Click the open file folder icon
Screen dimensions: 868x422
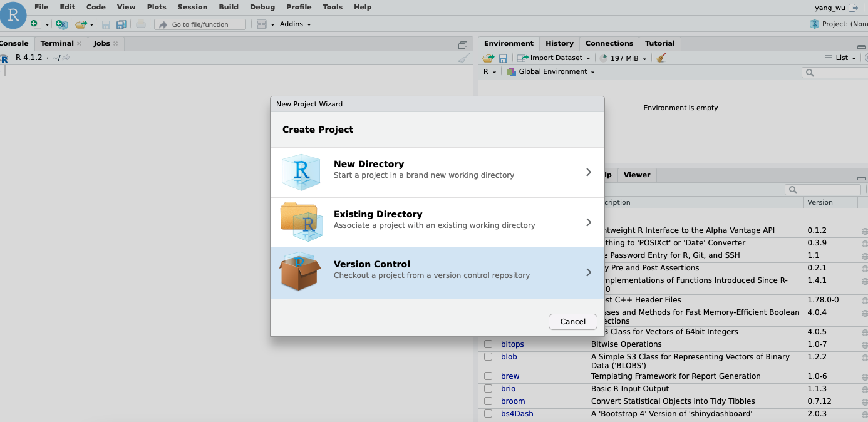(80, 24)
